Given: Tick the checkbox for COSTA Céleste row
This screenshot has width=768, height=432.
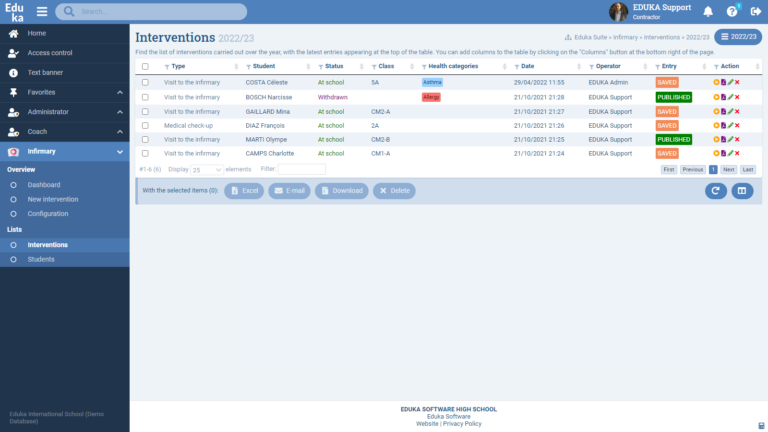Looking at the screenshot, I should (x=145, y=82).
